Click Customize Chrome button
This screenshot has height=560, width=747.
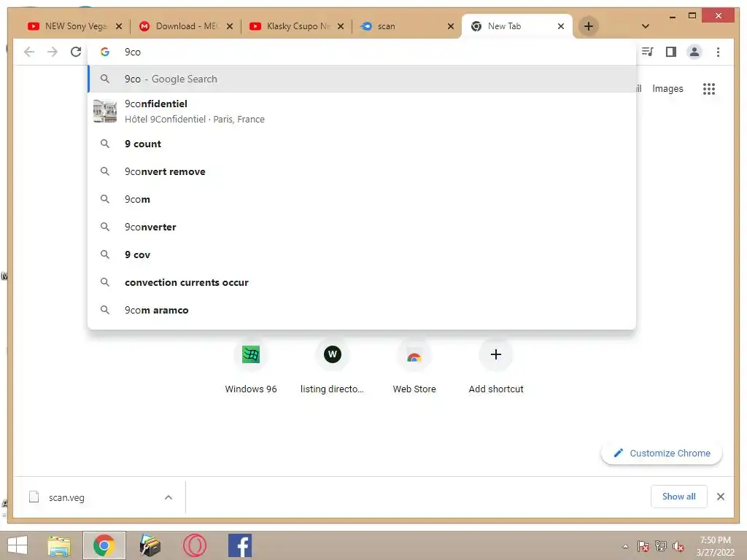662,454
